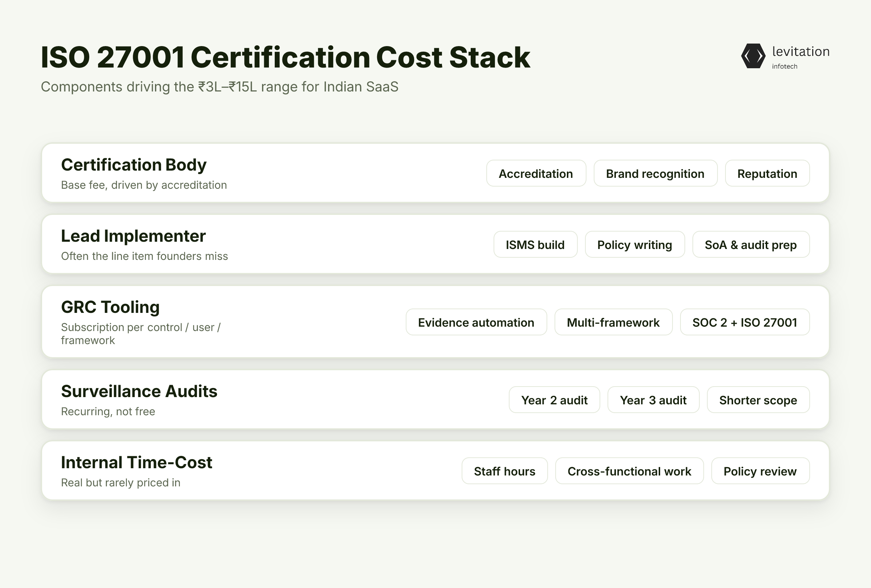Select the Cross-functional work tag
Viewport: 871px width, 588px height.
tap(629, 471)
